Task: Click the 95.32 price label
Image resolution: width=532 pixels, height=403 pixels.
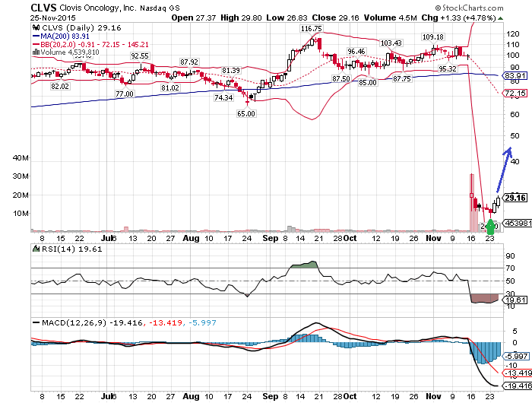Action: click(448, 69)
